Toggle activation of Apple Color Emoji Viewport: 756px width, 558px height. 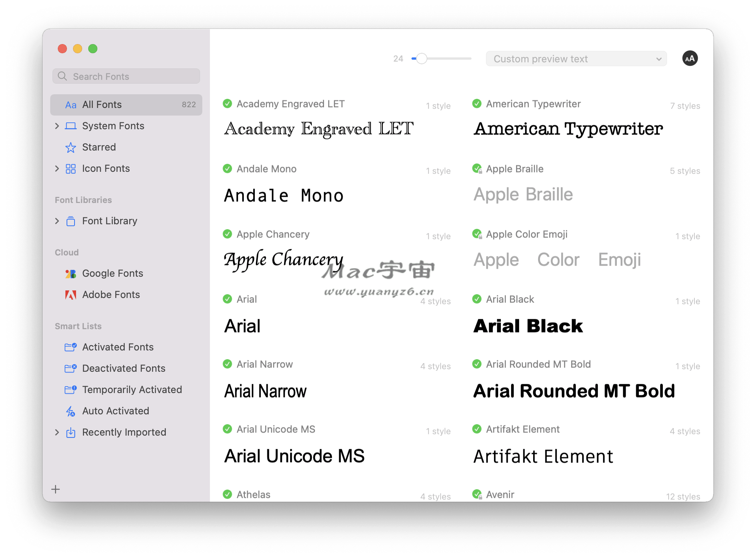[477, 234]
